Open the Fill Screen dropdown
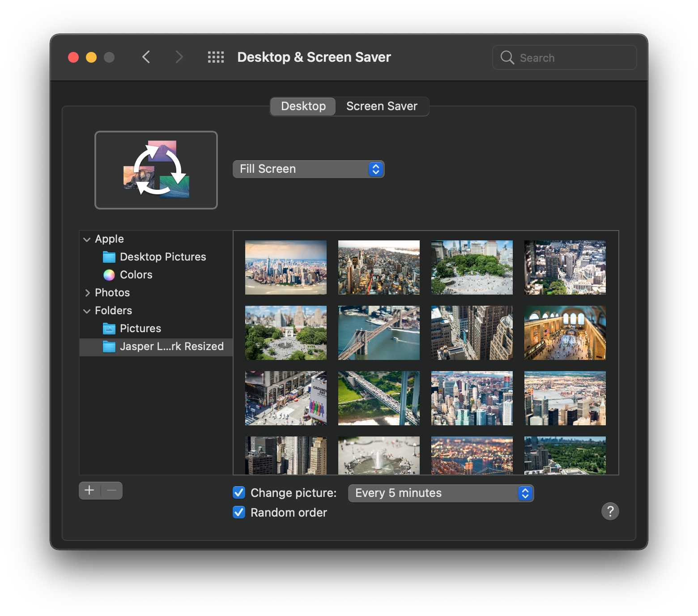 (x=308, y=169)
